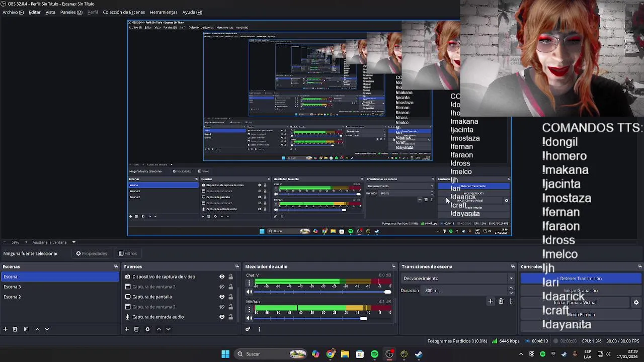Open advanced audio properties gears icon
Screen dimensions: 644x362
point(248,329)
